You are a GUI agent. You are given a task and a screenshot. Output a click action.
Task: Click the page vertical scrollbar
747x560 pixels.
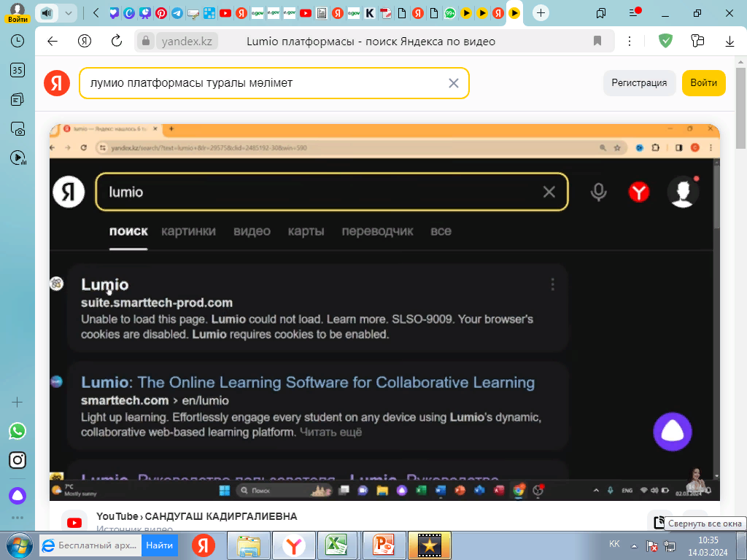[740, 109]
